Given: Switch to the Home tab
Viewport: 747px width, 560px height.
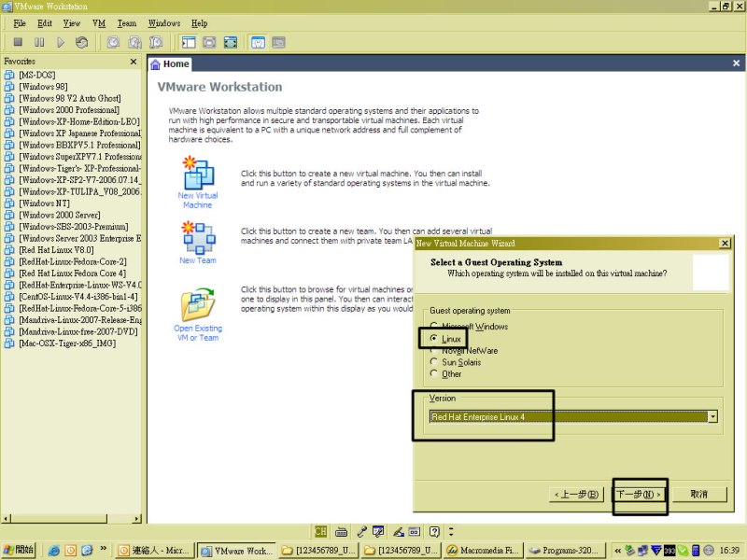Looking at the screenshot, I should [x=170, y=63].
